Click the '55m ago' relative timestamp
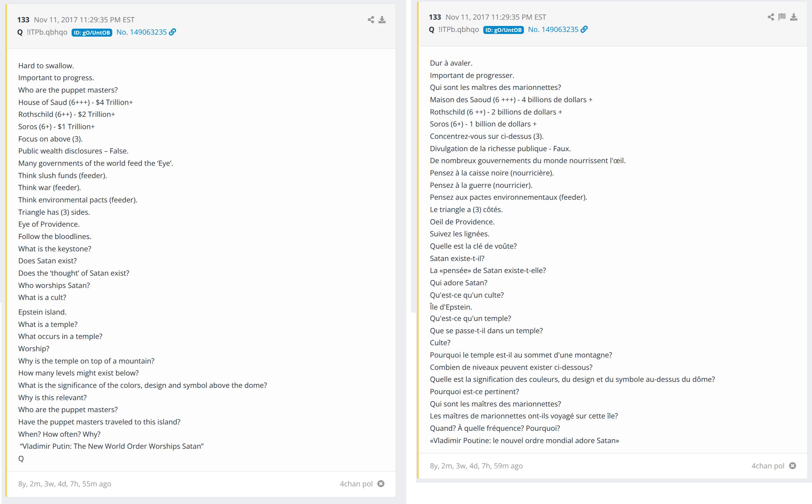The width and height of the screenshot is (812, 504). [97, 484]
